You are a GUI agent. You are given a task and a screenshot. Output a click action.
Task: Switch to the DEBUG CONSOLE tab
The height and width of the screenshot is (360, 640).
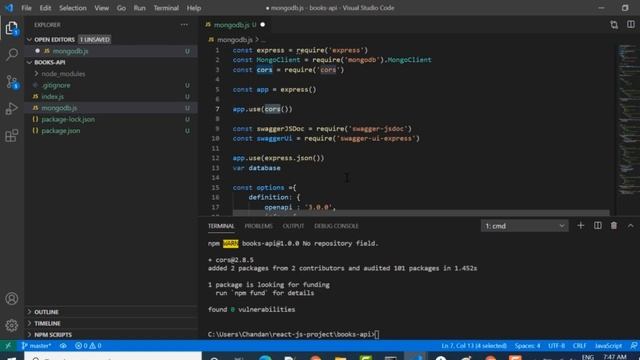[x=336, y=226]
